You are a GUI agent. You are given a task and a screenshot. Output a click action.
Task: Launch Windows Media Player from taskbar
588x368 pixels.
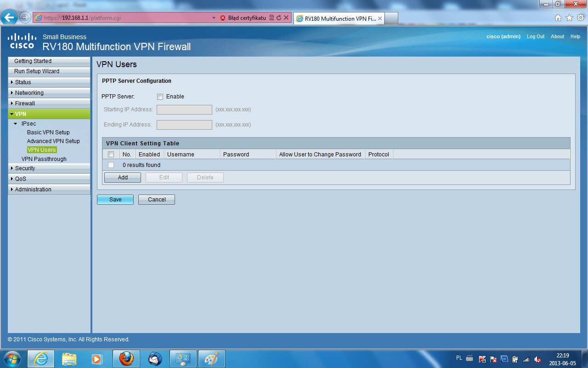pos(97,359)
